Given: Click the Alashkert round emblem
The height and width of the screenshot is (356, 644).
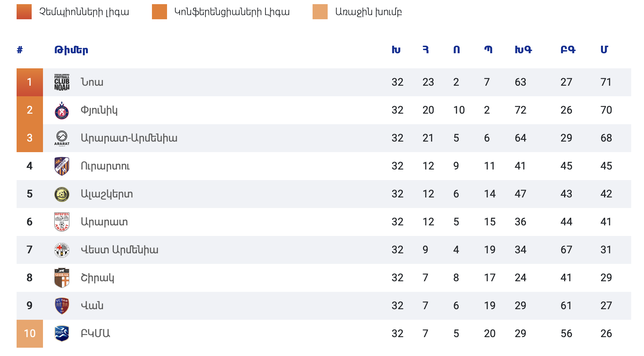Looking at the screenshot, I should (62, 194).
